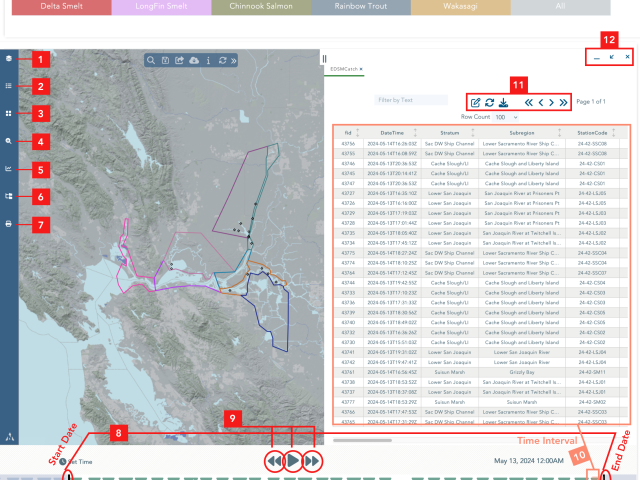
Task: Sort the table by Subregion column
Action: point(522,133)
